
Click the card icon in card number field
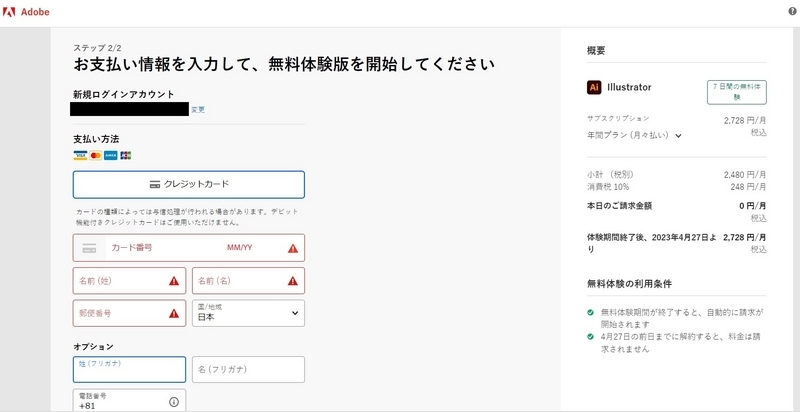(89, 248)
